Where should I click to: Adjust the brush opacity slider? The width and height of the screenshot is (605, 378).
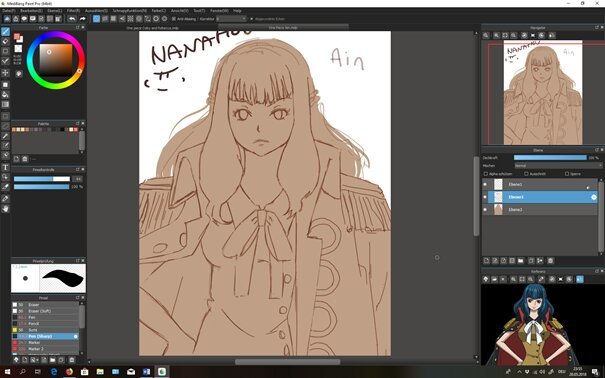(x=42, y=187)
